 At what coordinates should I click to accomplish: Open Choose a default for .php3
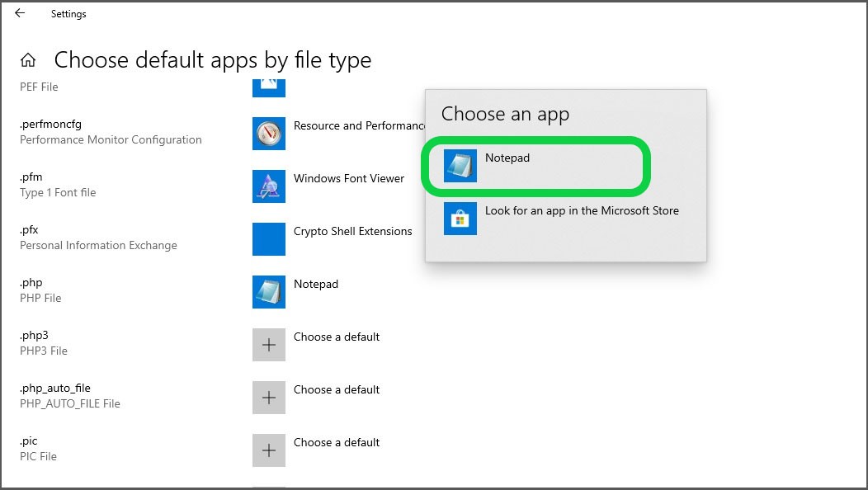pyautogui.click(x=337, y=337)
